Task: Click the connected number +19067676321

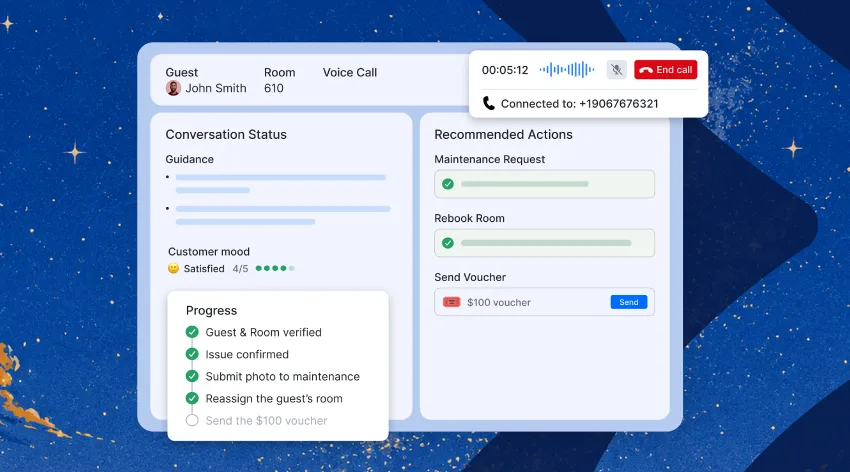Action: (619, 104)
